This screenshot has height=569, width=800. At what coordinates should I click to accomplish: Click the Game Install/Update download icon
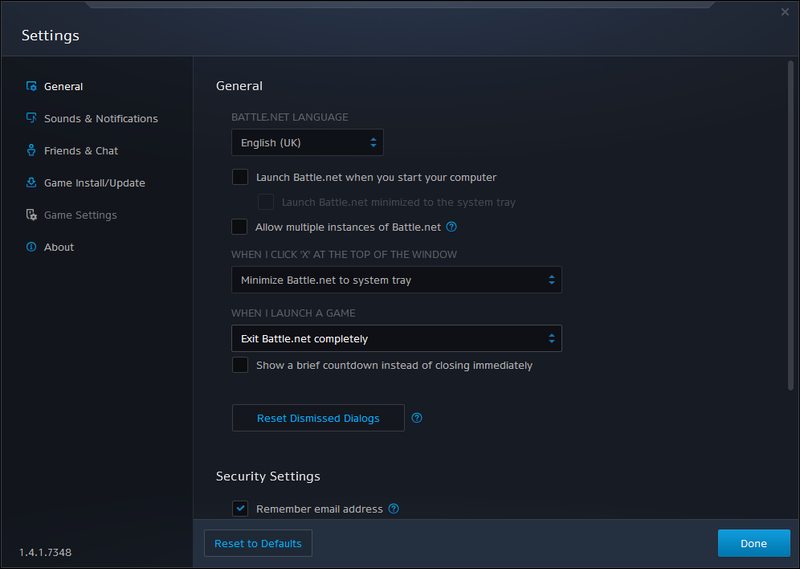click(31, 183)
